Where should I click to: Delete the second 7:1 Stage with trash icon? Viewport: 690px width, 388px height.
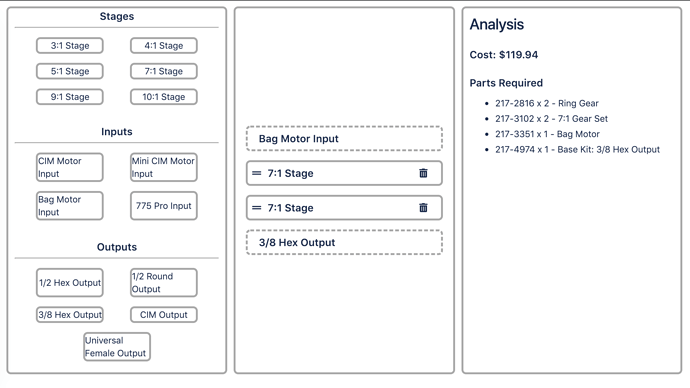(x=423, y=208)
